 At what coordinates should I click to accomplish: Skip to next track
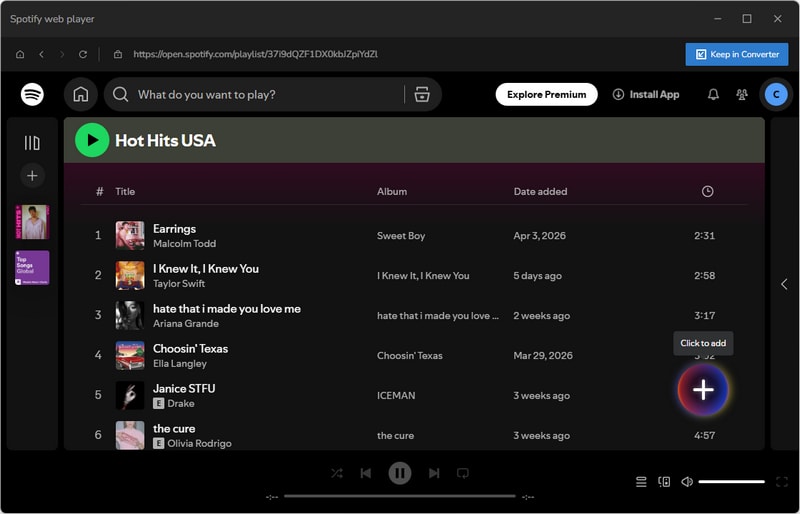coord(434,473)
